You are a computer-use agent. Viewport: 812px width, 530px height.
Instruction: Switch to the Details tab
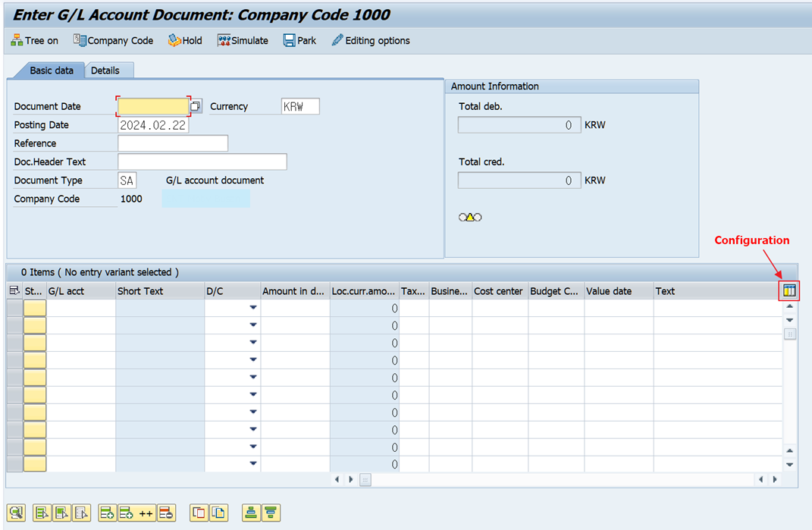(105, 71)
